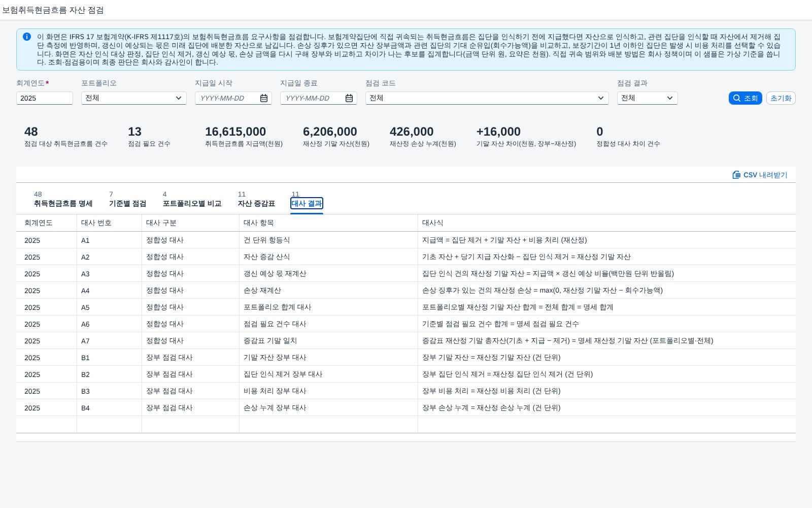Switch to the 기준별 점검 tab
The width and height of the screenshot is (812, 508).
tap(127, 203)
